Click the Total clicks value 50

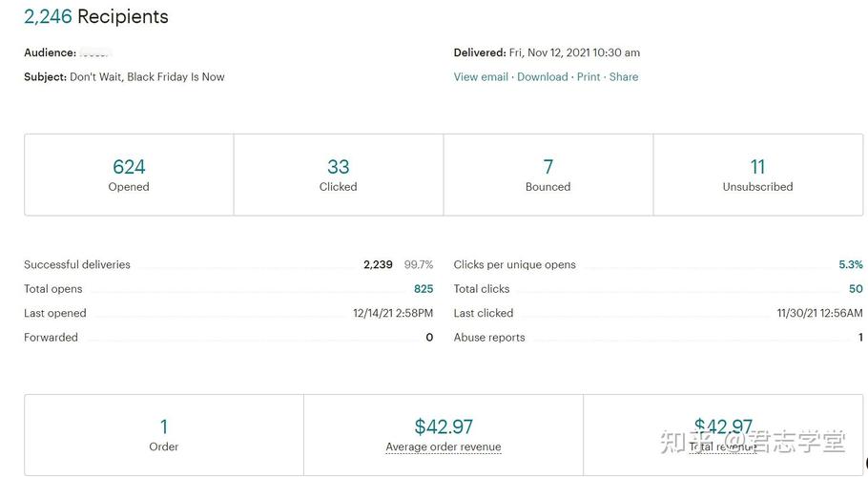856,289
